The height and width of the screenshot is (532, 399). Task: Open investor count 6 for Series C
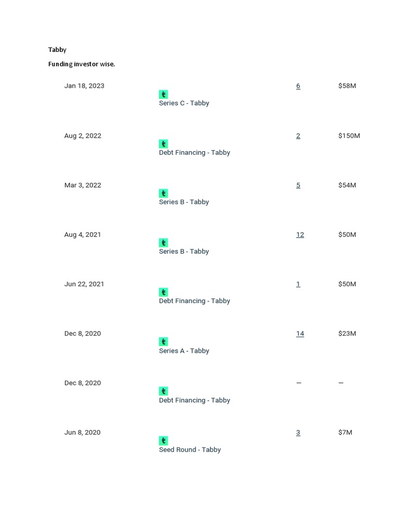pyautogui.click(x=298, y=86)
